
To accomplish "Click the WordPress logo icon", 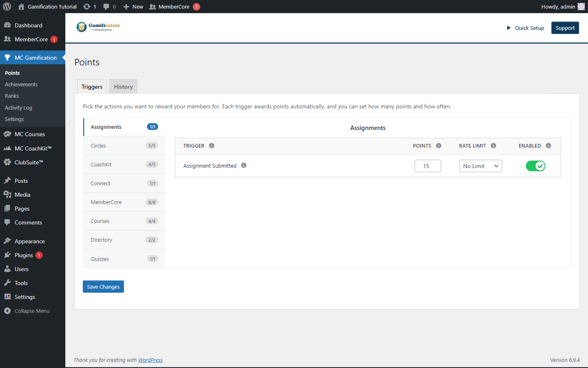I will pyautogui.click(x=7, y=7).
